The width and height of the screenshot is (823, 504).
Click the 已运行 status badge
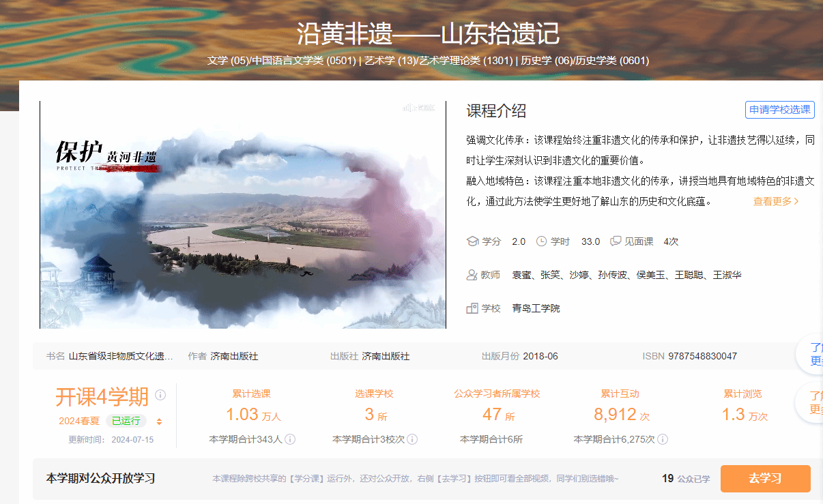click(x=126, y=421)
